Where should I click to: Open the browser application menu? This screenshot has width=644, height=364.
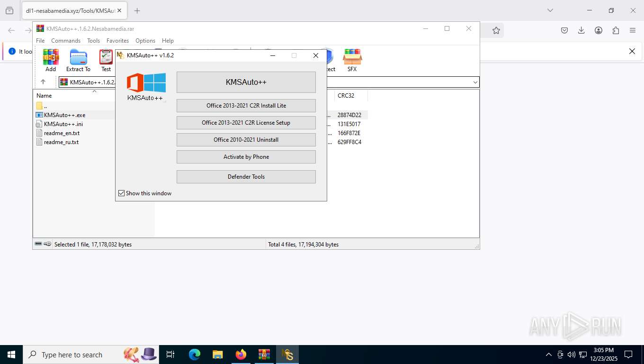[633, 30]
